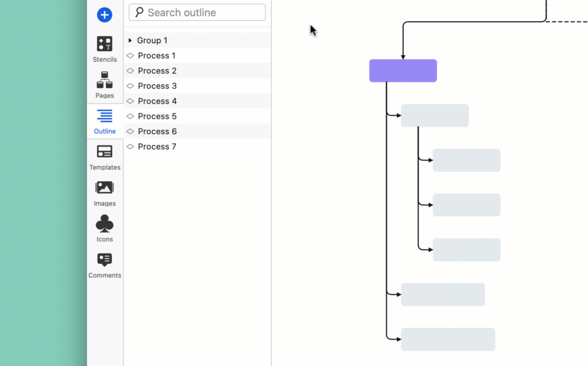The width and height of the screenshot is (588, 366).
Task: Click the diamond icon next to Process 1
Action: click(130, 55)
